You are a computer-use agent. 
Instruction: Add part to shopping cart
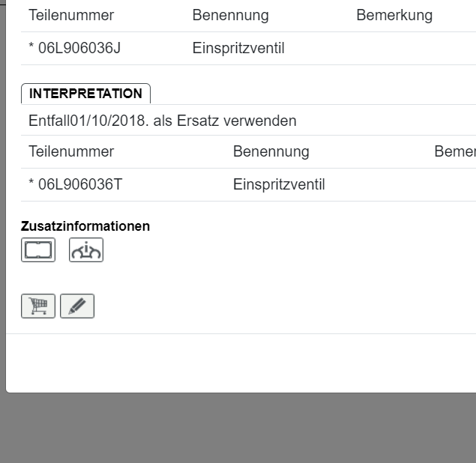(x=38, y=306)
